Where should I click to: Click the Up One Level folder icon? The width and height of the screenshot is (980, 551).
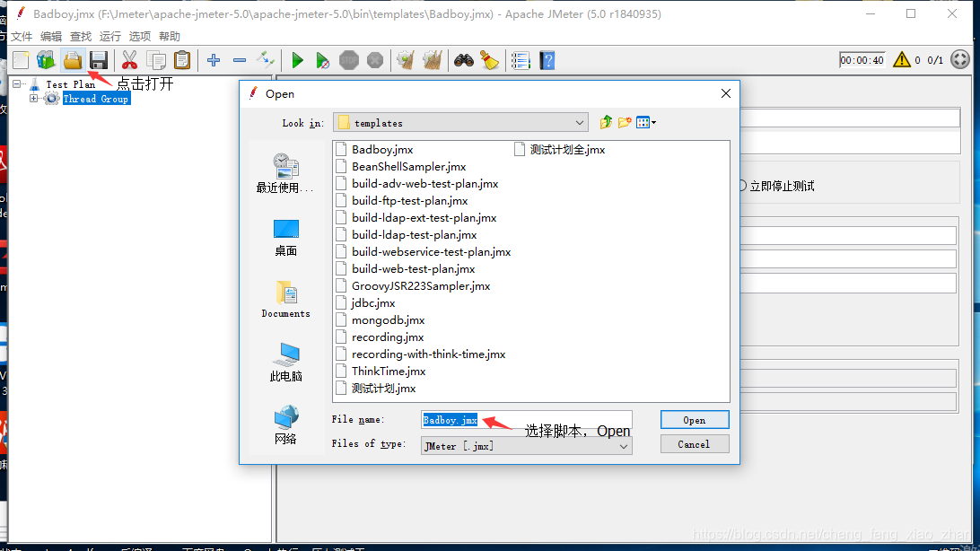[606, 122]
